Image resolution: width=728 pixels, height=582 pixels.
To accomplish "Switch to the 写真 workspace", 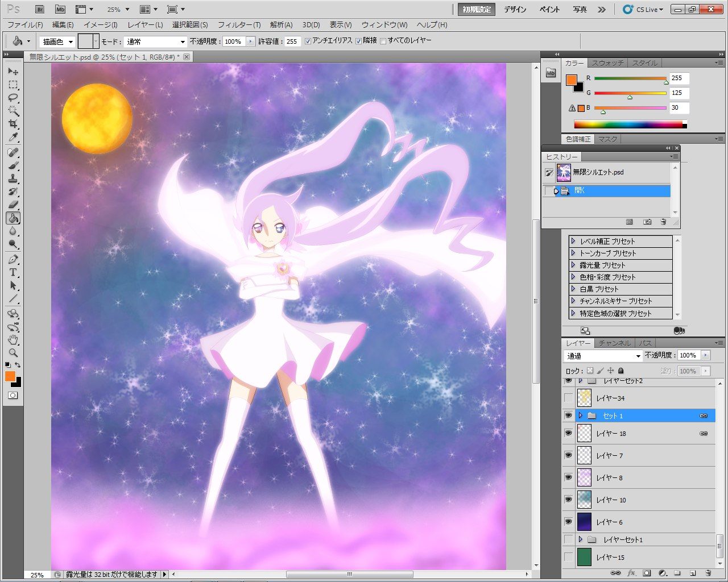I will 580,10.
